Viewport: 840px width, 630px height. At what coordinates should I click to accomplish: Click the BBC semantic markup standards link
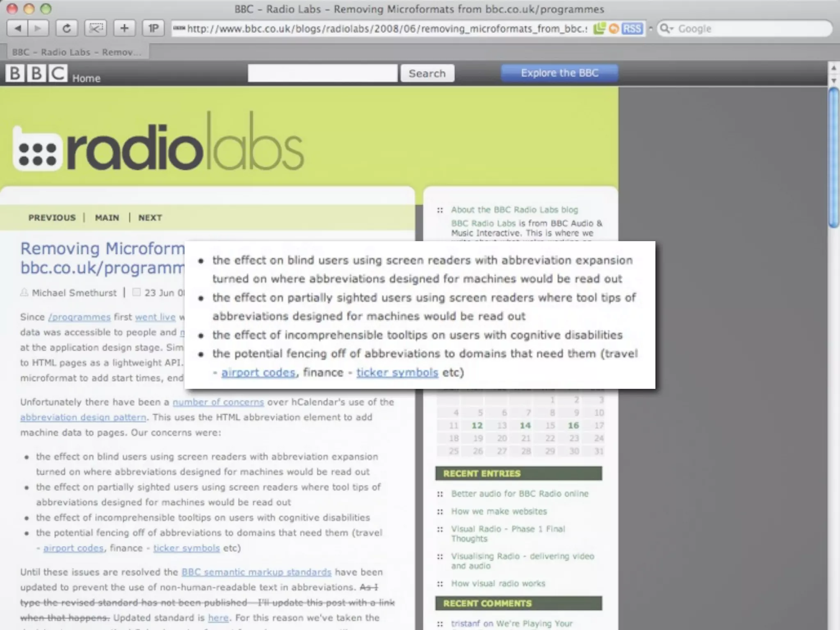coord(256,572)
